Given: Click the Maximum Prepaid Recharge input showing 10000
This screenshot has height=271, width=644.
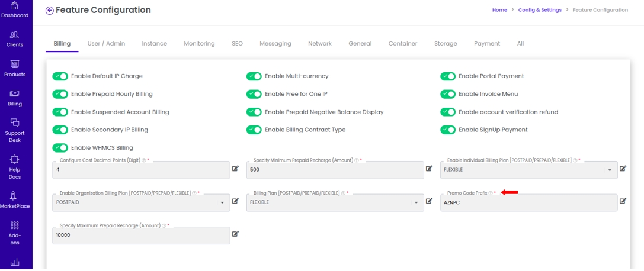Looking at the screenshot, I should pyautogui.click(x=141, y=235).
